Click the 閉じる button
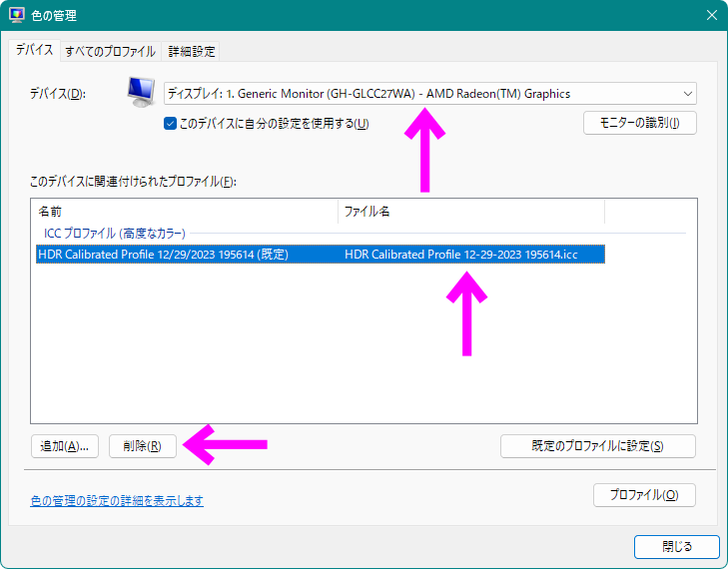Screen dimensions: 728x569 pyautogui.click(x=677, y=547)
